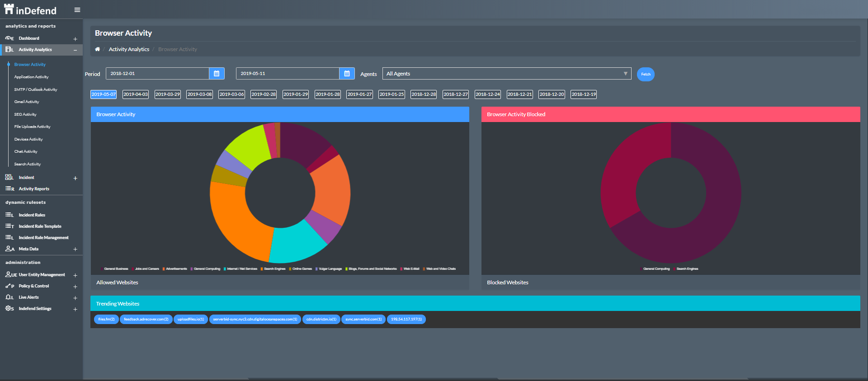Click the home icon in the breadcrumb

click(x=97, y=49)
